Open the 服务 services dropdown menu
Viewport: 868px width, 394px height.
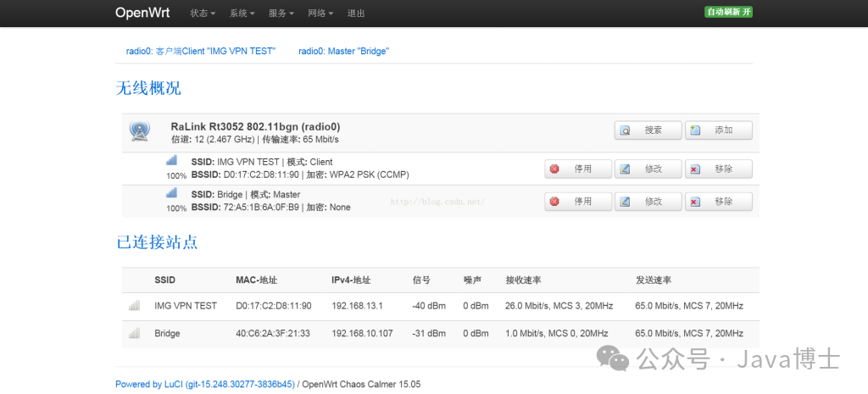[x=281, y=14]
